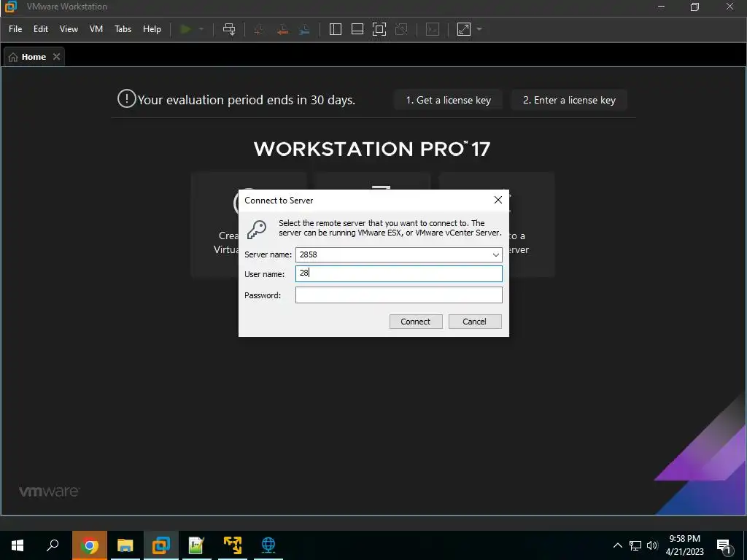The image size is (747, 560).
Task: Close the Connect to Server dialog
Action: 498,200
